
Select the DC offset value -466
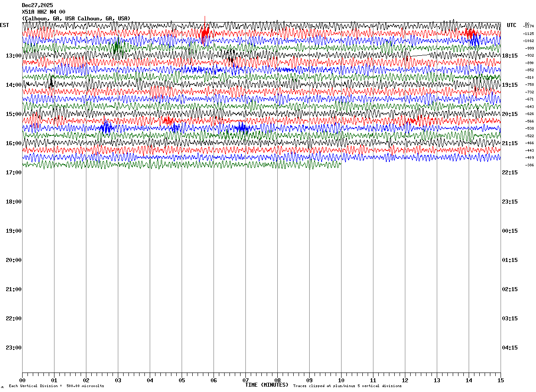coord(529,143)
